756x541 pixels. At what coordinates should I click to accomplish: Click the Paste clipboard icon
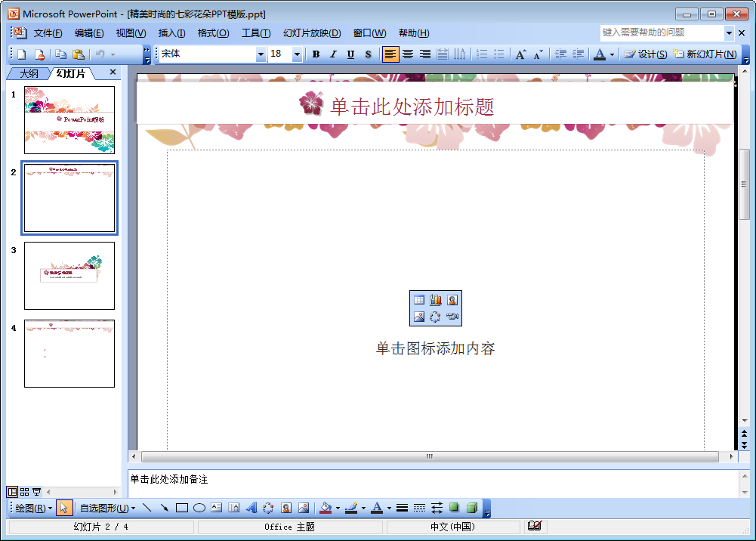pos(78,54)
